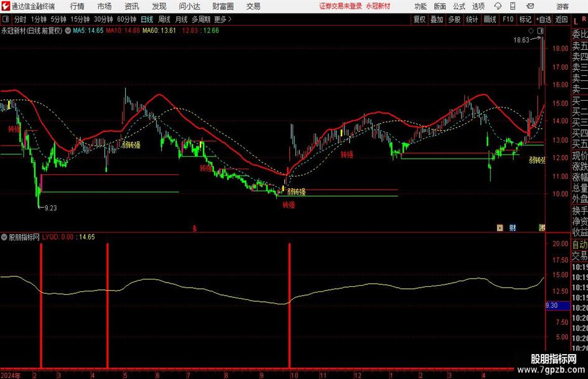Click the MA10 indicator value label

coord(123,30)
